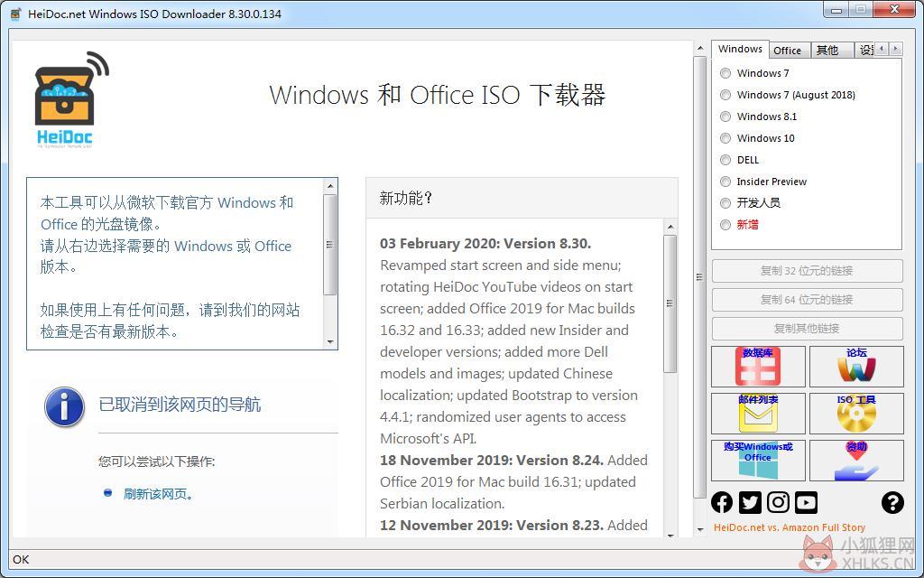Select the Windows 7 radio button
This screenshot has width=924, height=578.
coord(725,73)
